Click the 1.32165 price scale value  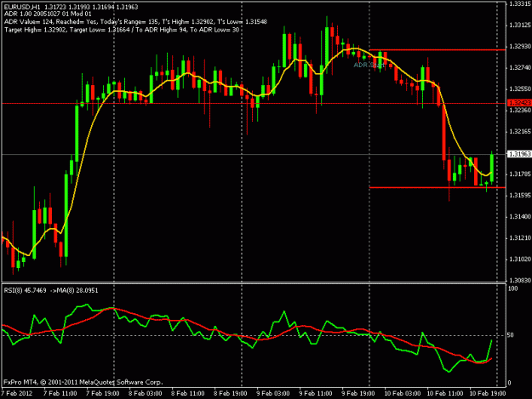[520, 132]
